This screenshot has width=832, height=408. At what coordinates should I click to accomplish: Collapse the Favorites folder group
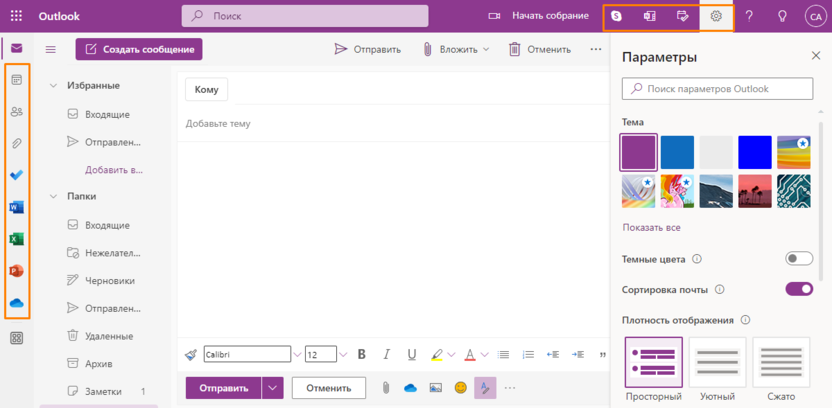[53, 86]
